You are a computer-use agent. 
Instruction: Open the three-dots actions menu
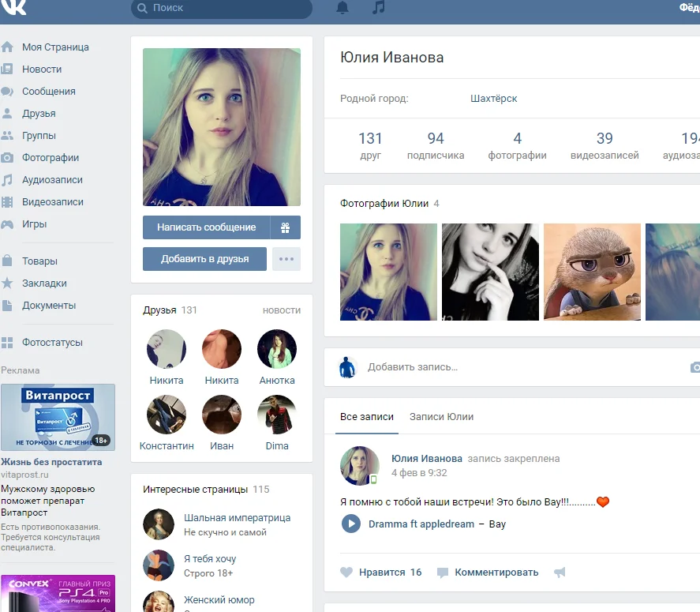tap(286, 259)
